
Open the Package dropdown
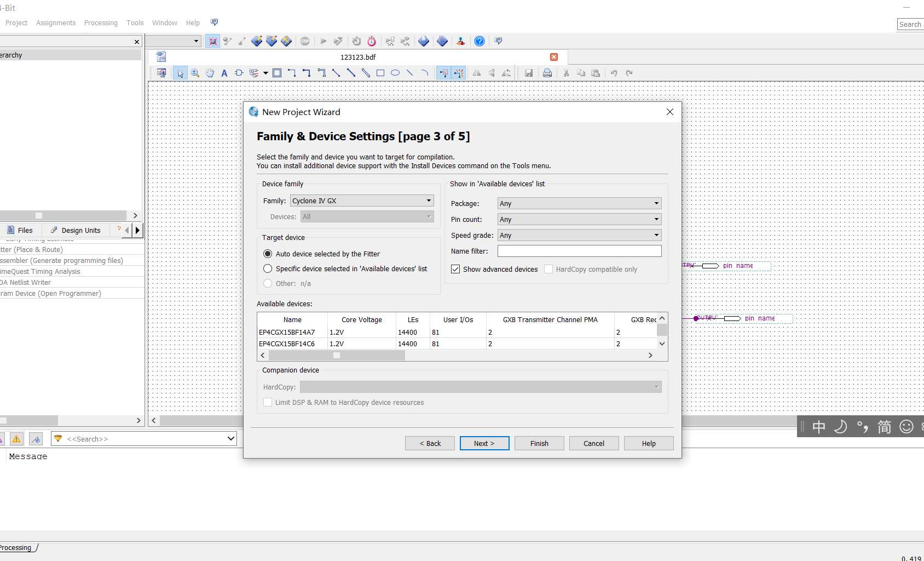pyautogui.click(x=579, y=203)
